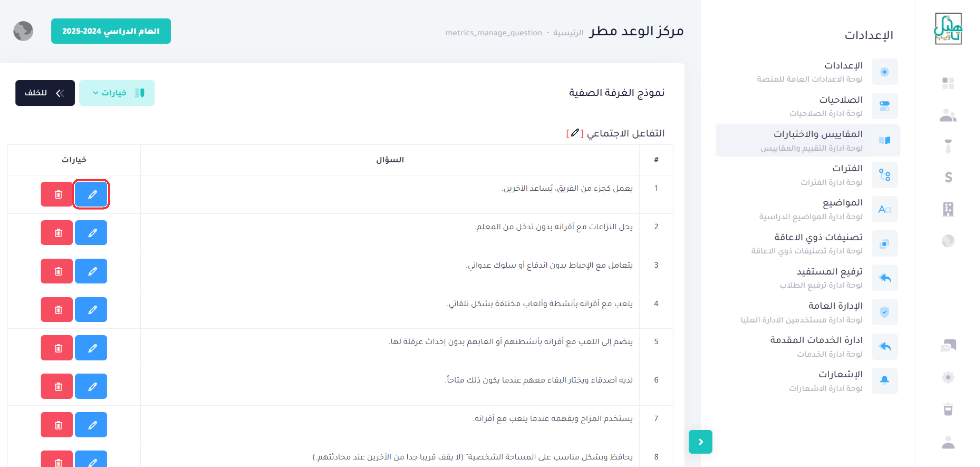Click the tie icon in the right rail
The width and height of the screenshot is (980, 467).
click(948, 146)
